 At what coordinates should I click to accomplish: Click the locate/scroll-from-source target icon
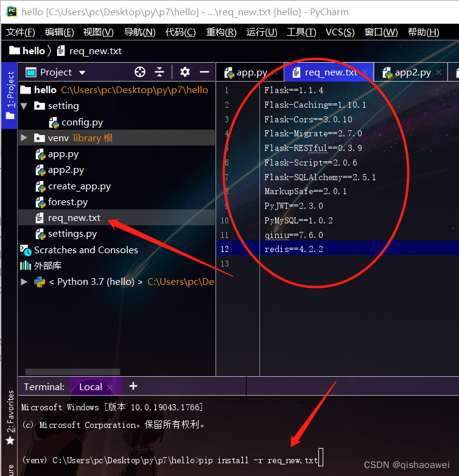(x=140, y=72)
